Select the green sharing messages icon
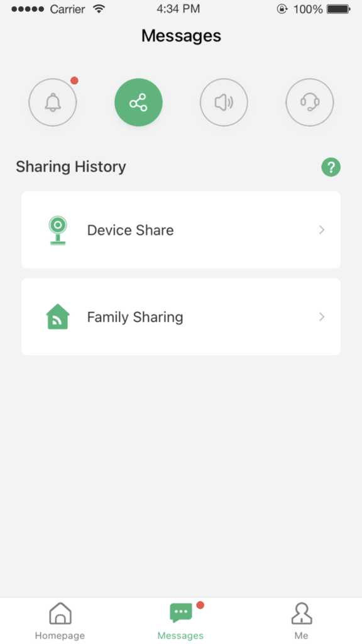 (x=138, y=102)
